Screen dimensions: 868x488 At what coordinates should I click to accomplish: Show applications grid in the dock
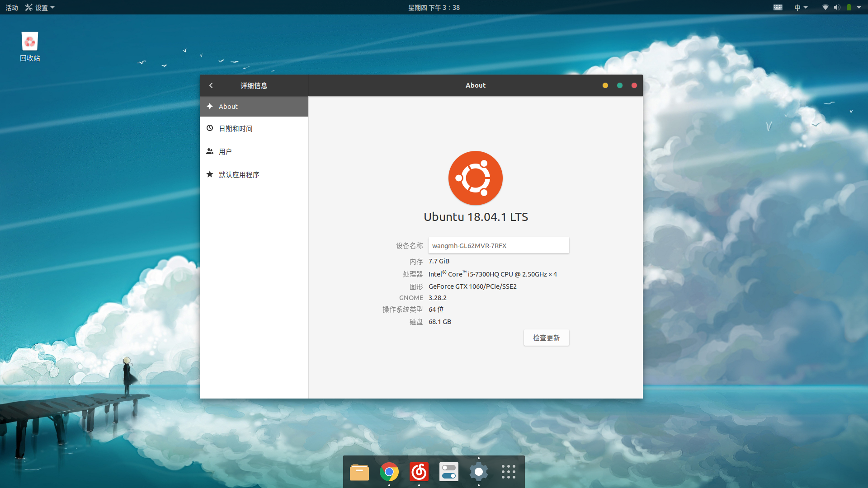pos(509,472)
